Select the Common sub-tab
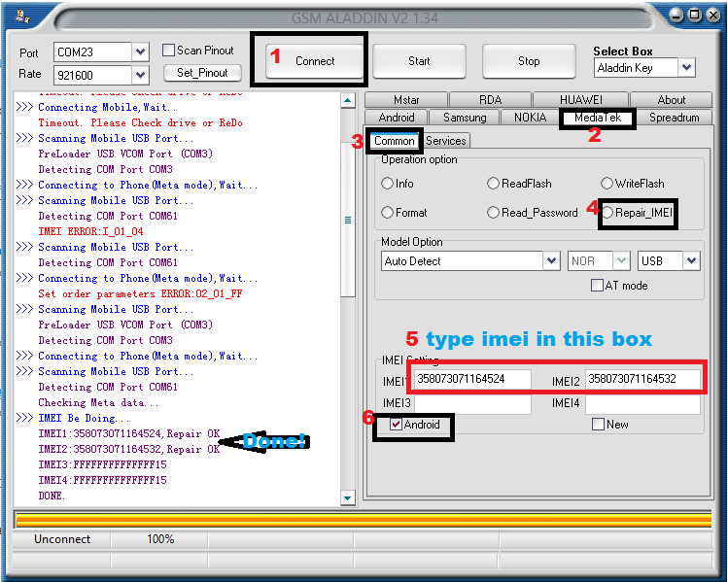This screenshot has width=728, height=582. coord(395,141)
